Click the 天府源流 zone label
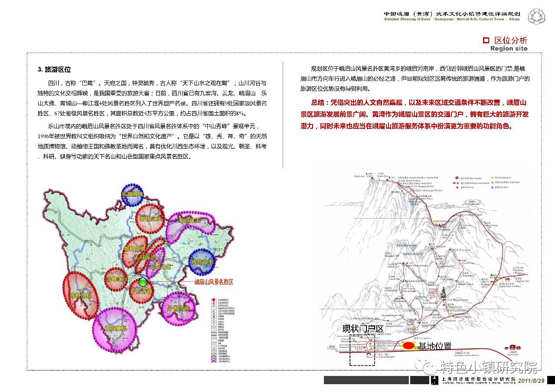555x392 pixels. pos(144,257)
